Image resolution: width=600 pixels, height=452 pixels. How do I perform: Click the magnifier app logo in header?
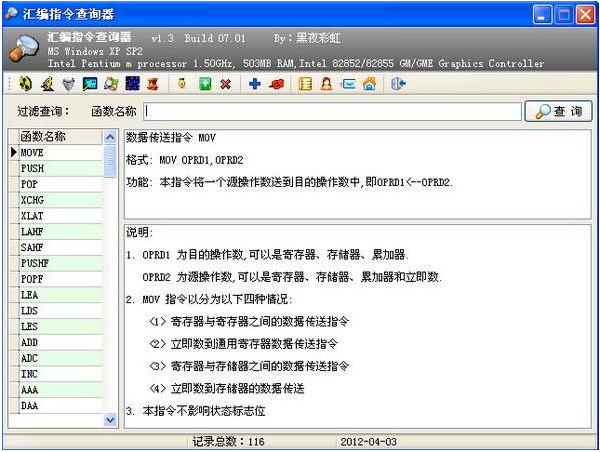pos(24,48)
